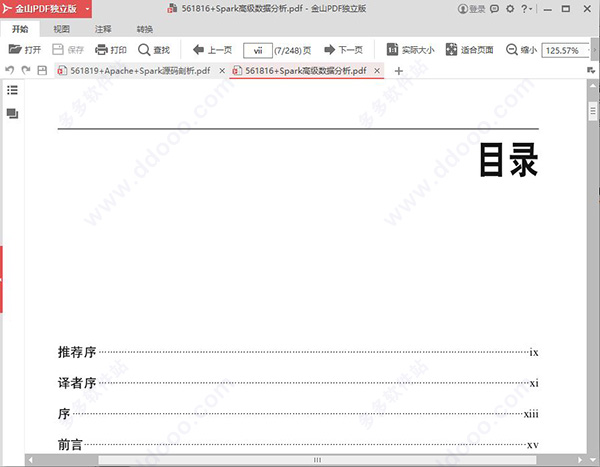
Task: Open 金山PDF独立版 application menu dropdown
Action: point(88,8)
